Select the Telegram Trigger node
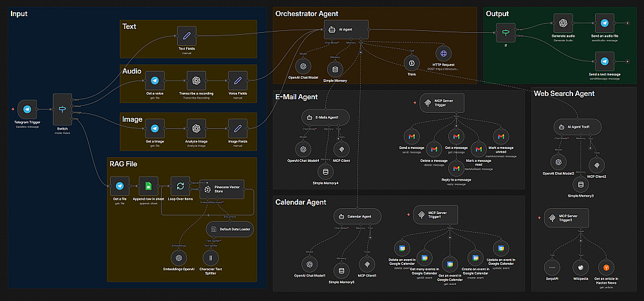644x301 pixels. click(27, 110)
